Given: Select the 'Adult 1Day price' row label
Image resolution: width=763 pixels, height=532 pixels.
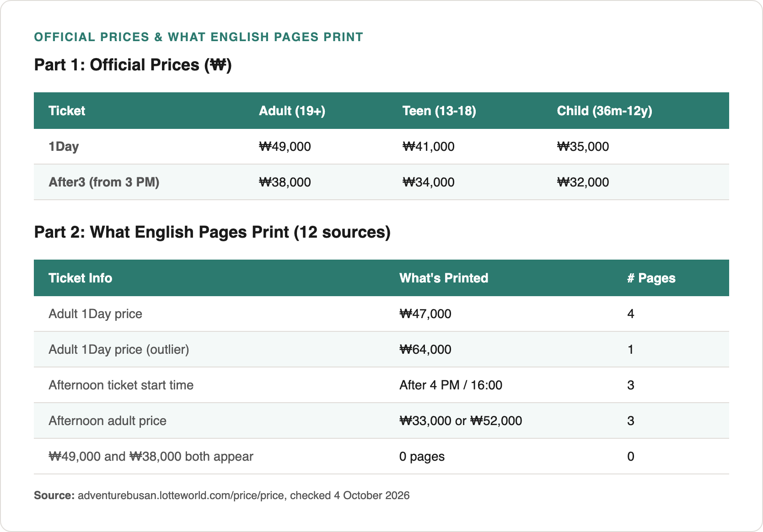Looking at the screenshot, I should (95, 314).
